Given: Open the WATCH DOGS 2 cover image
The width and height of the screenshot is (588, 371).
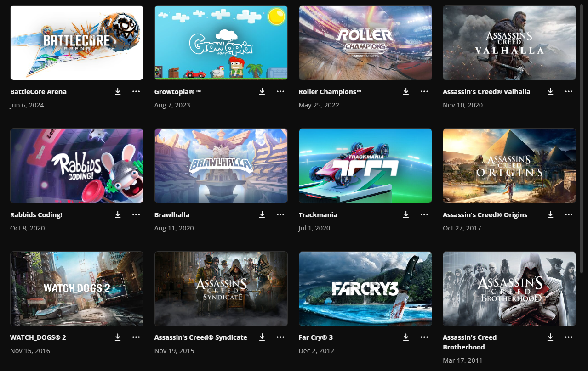Looking at the screenshot, I should [x=77, y=289].
